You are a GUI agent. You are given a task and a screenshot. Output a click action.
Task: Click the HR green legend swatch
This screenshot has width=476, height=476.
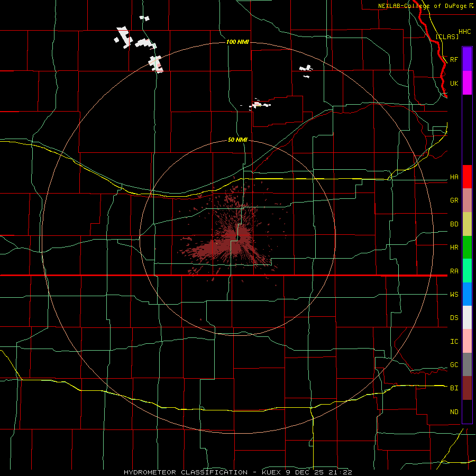(x=467, y=248)
